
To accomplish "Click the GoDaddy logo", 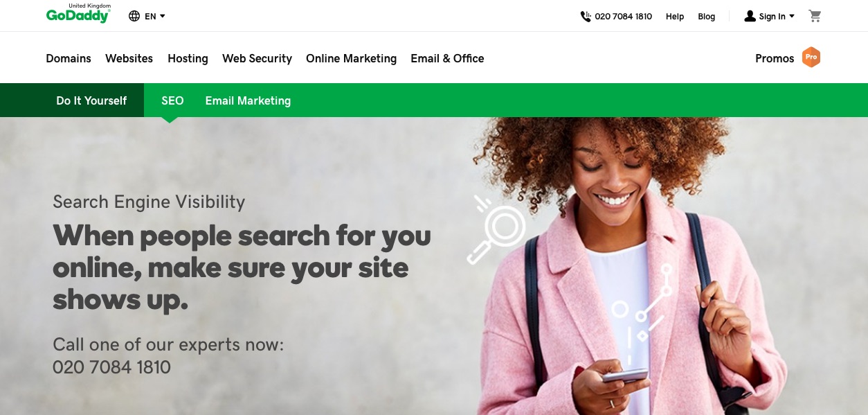I will [x=78, y=14].
